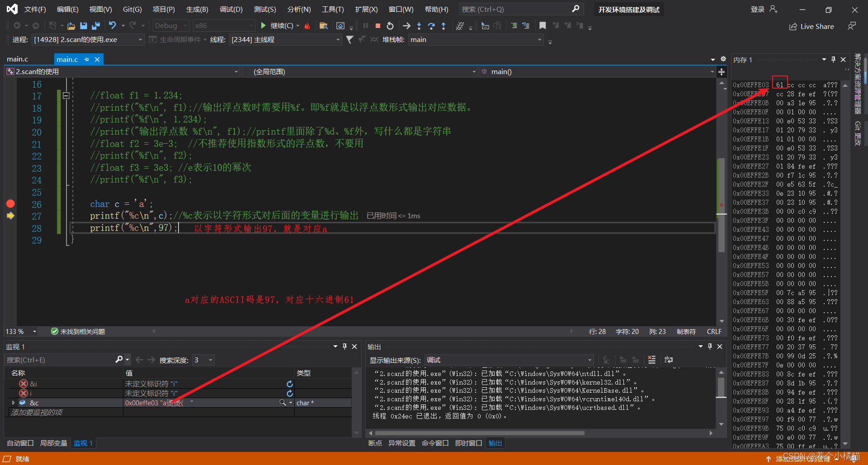
Task: Click the Save All toolbar icon
Action: click(95, 26)
